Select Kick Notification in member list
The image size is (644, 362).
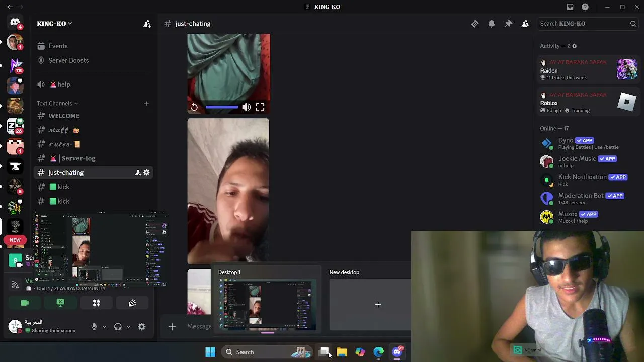point(589,180)
